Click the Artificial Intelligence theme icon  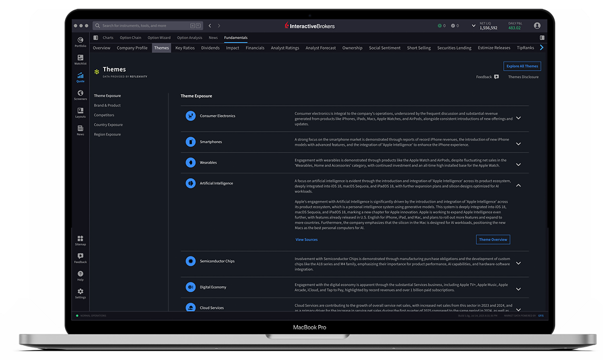[x=191, y=183]
